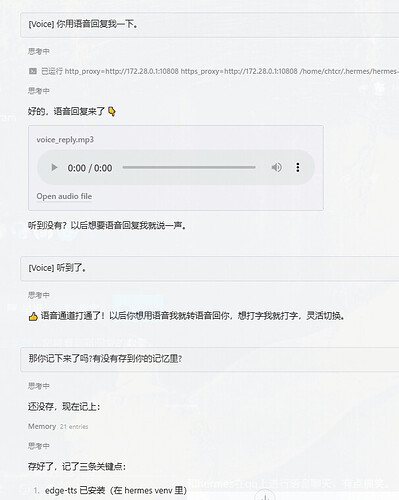Click list item 'edge-tts 已安装'

pyautogui.click(x=115, y=491)
